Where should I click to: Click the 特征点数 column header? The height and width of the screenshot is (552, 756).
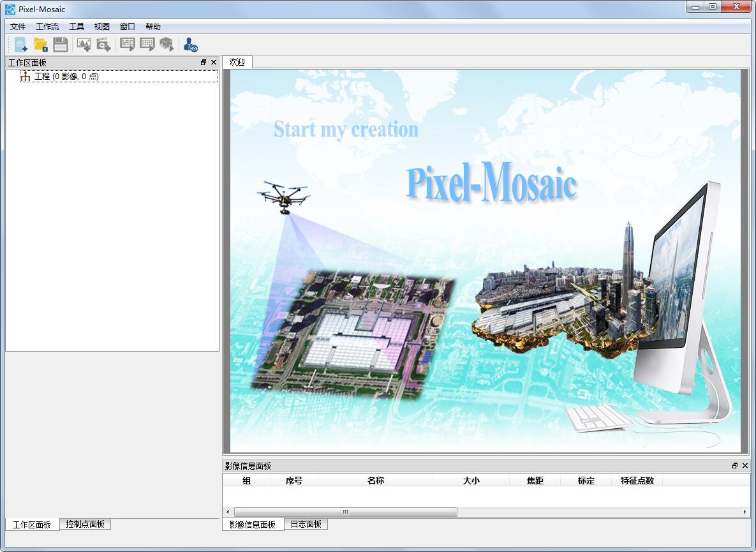pyautogui.click(x=637, y=480)
